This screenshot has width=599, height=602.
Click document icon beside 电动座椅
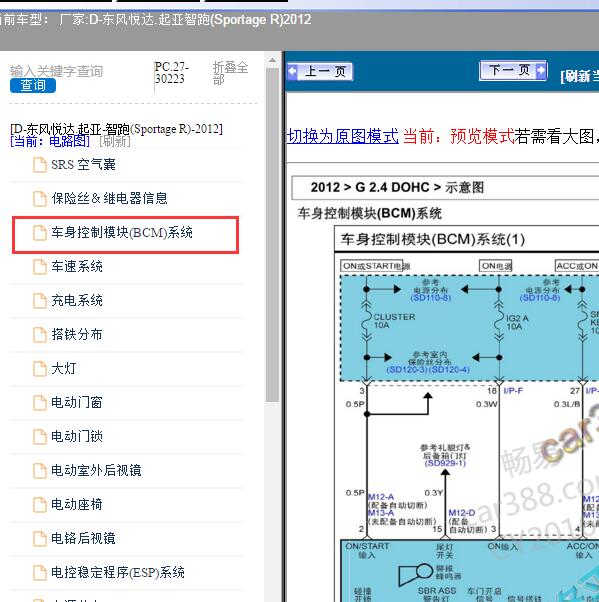40,504
